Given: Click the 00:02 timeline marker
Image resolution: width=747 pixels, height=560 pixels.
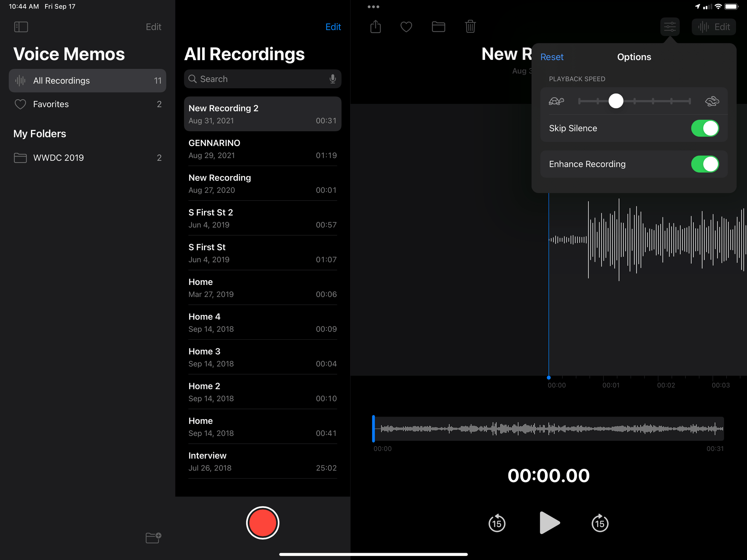Looking at the screenshot, I should pos(666,385).
